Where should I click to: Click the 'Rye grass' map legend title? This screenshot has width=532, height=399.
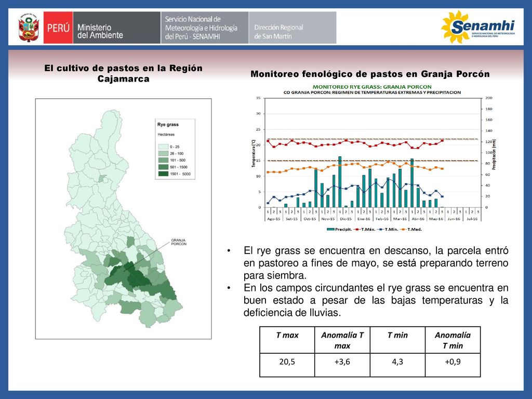168,125
